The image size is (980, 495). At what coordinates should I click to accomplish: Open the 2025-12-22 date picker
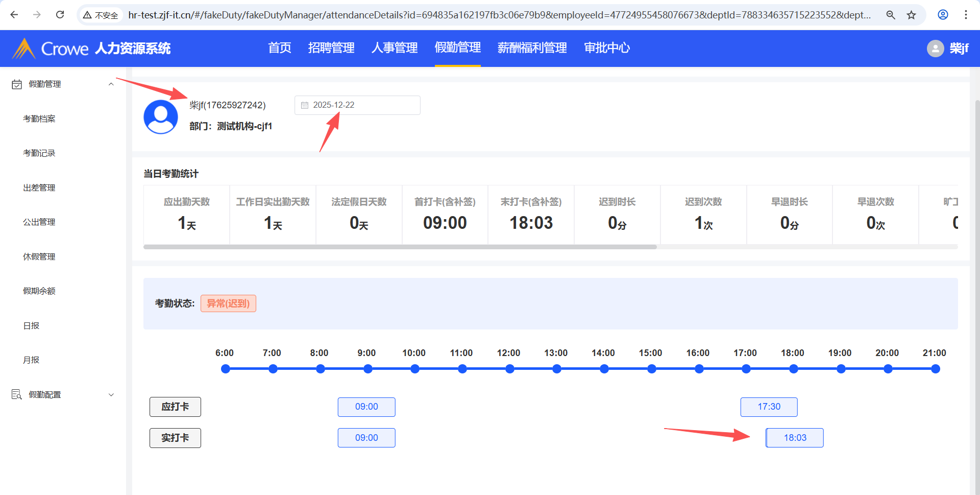[x=357, y=105]
